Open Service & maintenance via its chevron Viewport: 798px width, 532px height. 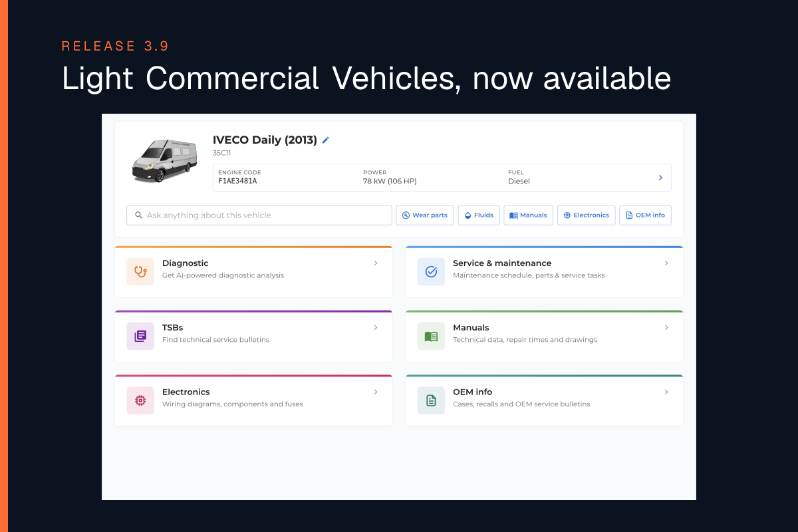click(x=666, y=263)
